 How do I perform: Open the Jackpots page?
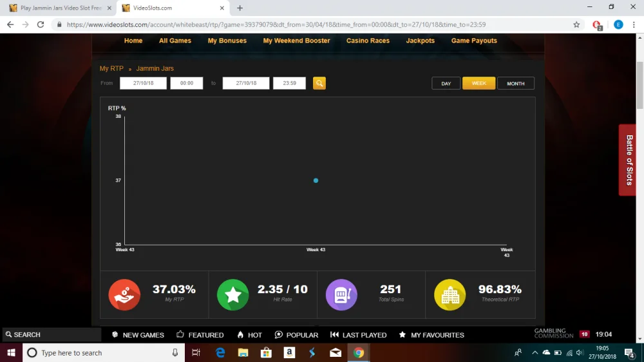[x=420, y=41]
